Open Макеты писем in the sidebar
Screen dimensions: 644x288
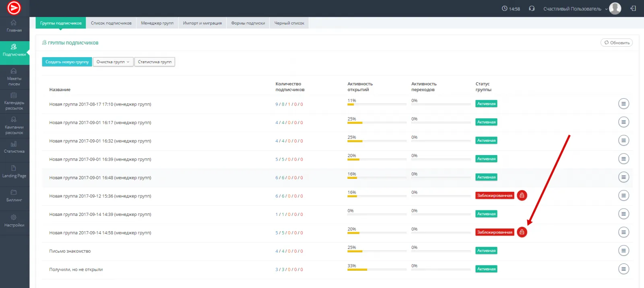[x=14, y=77]
